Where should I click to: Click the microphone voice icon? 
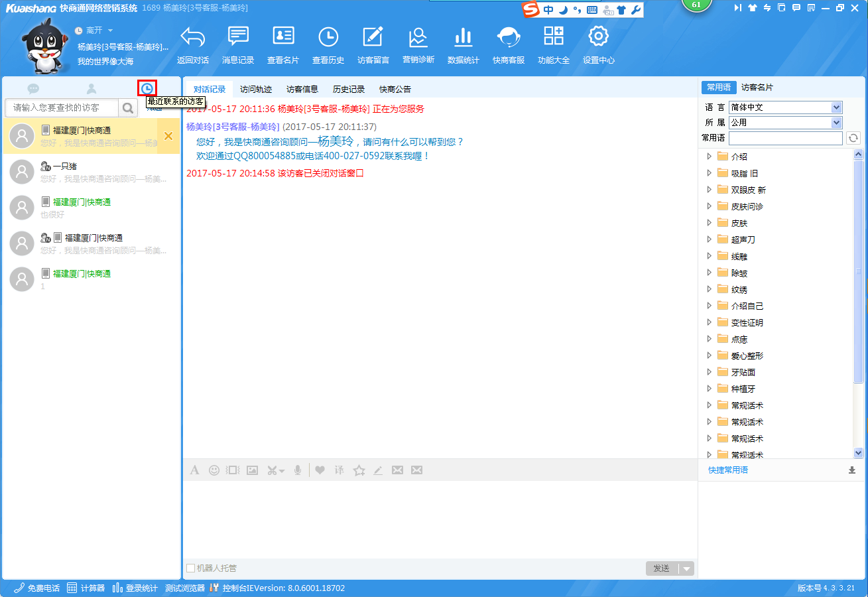pos(298,470)
